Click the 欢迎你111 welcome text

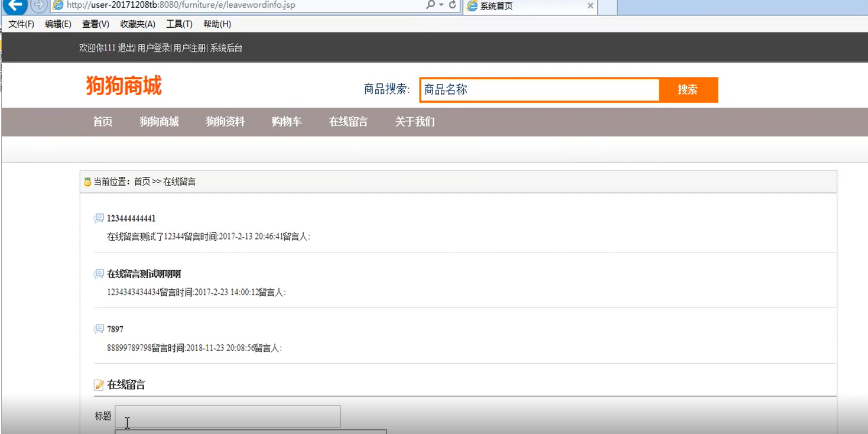97,48
